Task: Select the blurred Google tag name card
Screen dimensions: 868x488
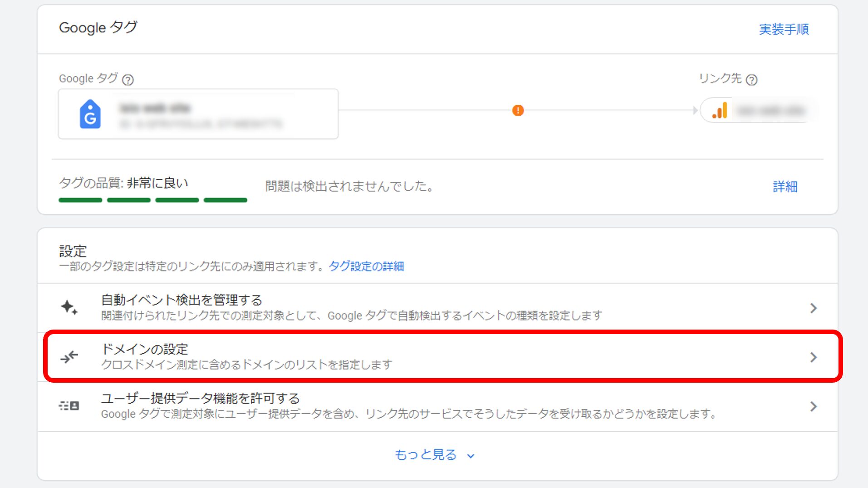Action: click(x=198, y=114)
